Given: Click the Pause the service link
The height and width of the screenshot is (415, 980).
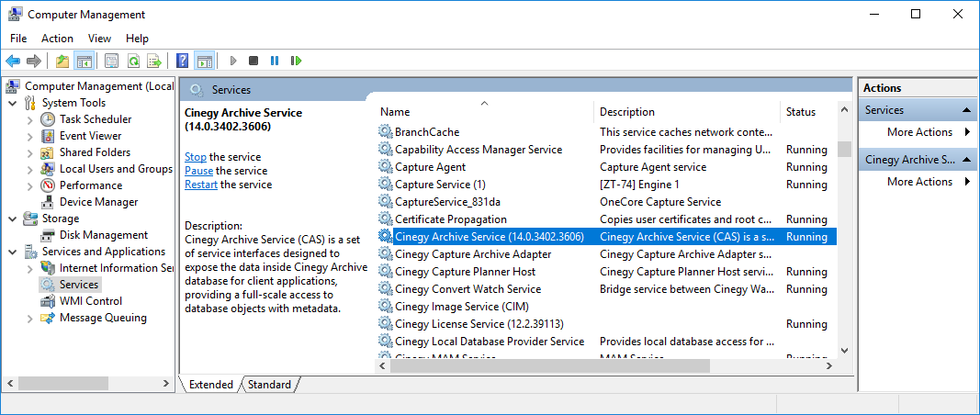Looking at the screenshot, I should point(198,171).
